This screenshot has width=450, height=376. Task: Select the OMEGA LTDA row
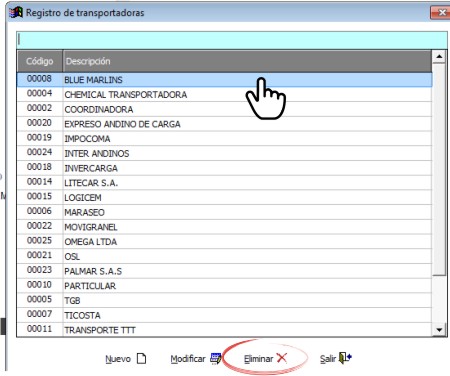coord(224,242)
